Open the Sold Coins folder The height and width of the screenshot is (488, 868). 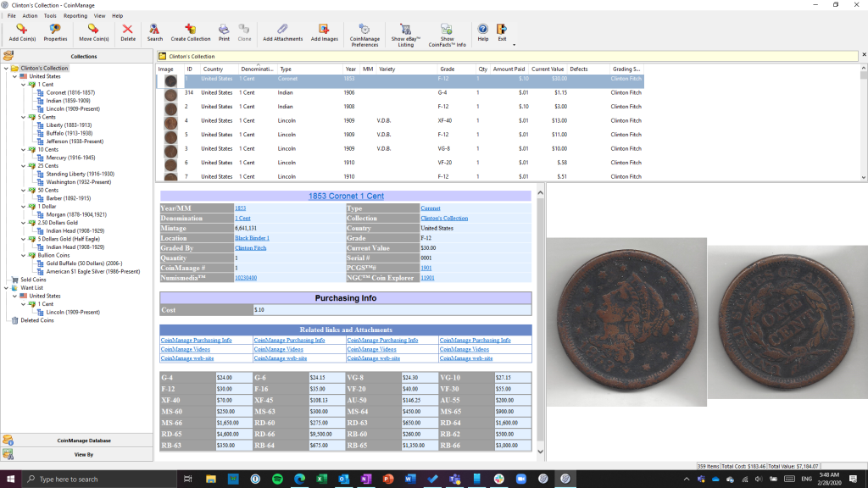point(33,280)
